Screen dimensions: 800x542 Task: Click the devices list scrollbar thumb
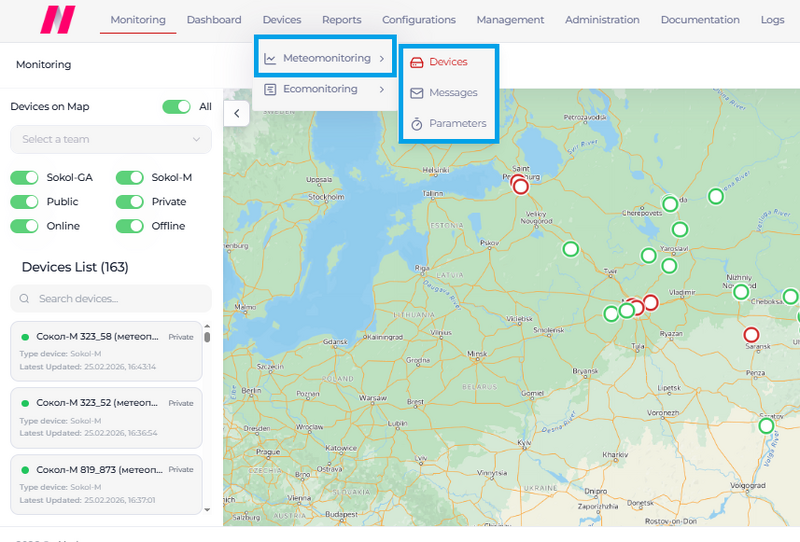[207, 337]
